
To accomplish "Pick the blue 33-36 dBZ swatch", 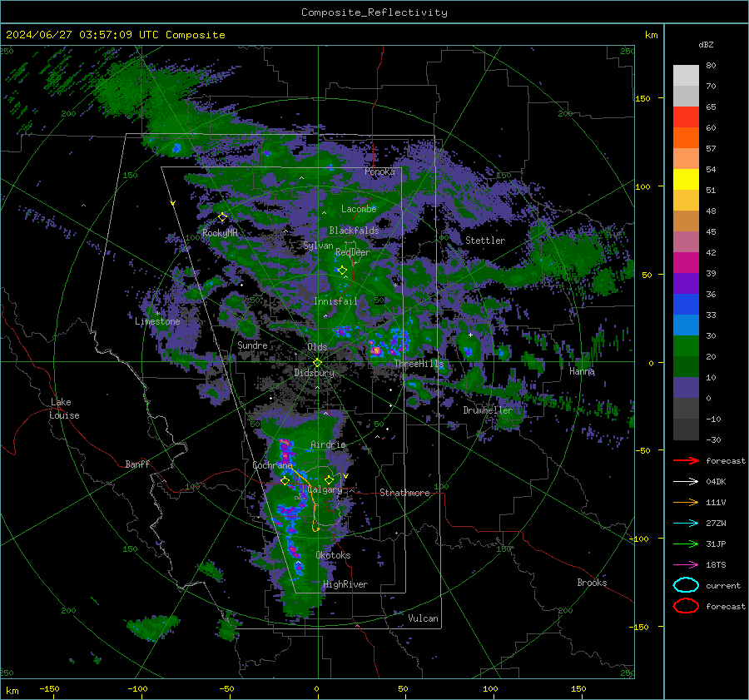I will (x=686, y=305).
